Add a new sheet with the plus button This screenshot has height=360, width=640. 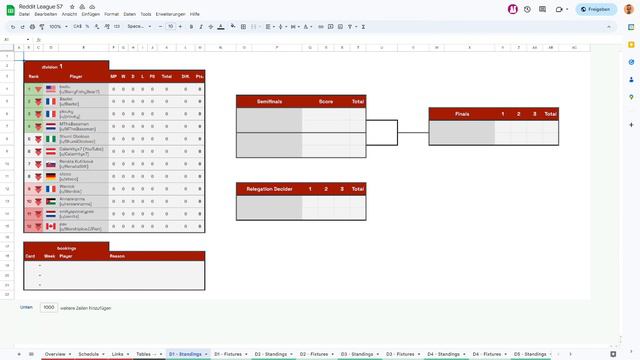(x=19, y=354)
